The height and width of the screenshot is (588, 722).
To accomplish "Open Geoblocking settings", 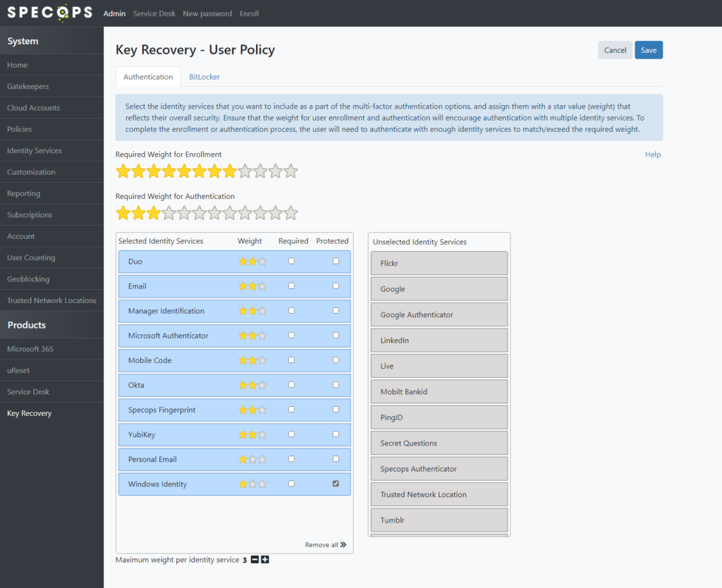I will click(x=51, y=279).
